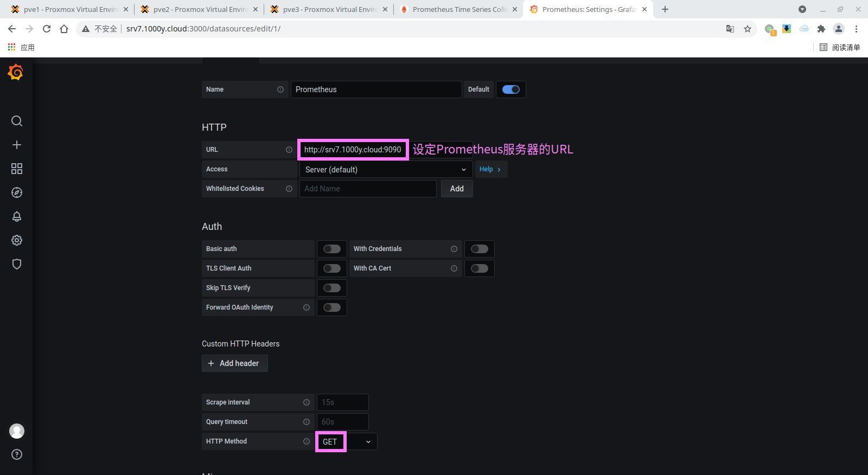Toggle the With CA Cert switch
The height and width of the screenshot is (475, 868).
click(x=479, y=268)
